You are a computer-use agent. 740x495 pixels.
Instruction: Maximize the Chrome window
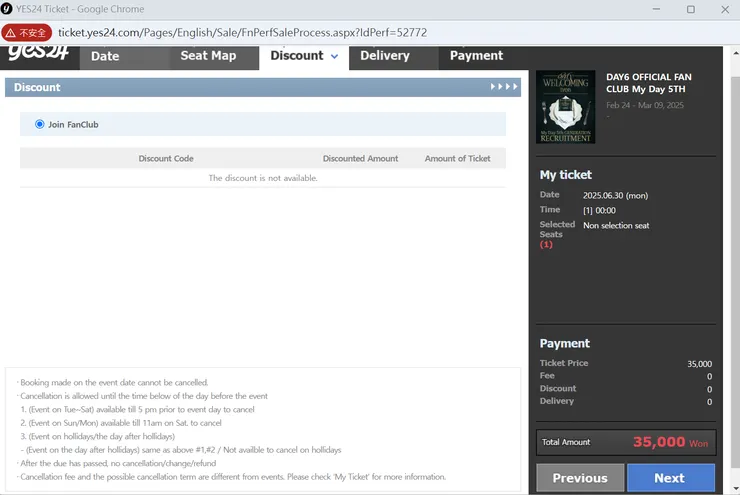(x=691, y=9)
